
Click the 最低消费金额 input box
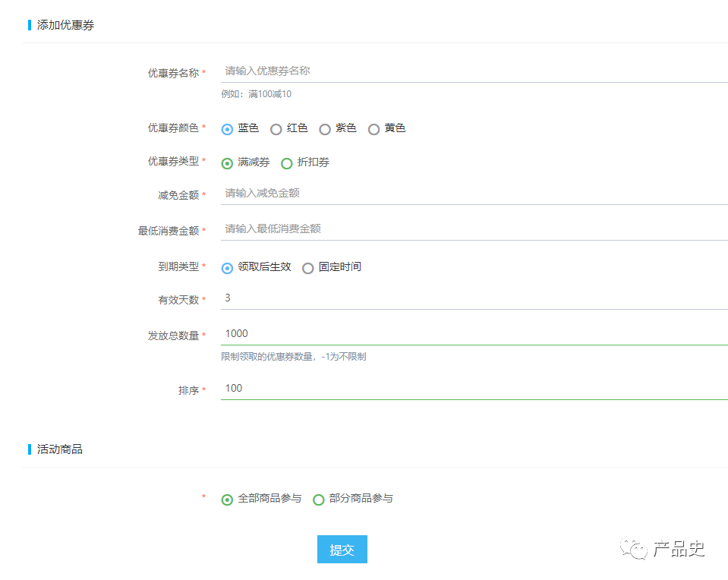[x=474, y=229]
